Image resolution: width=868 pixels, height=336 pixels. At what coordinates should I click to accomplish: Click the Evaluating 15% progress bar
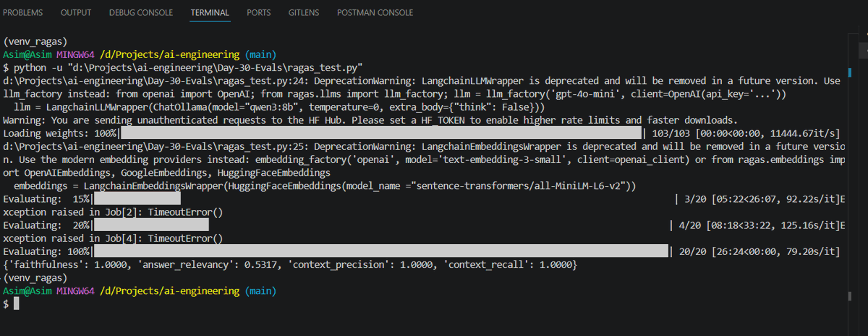(137, 198)
